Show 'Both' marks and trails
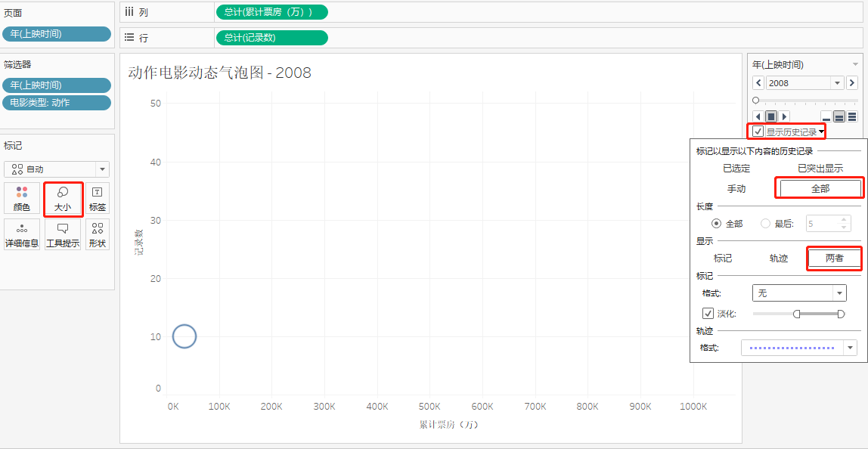 click(834, 258)
